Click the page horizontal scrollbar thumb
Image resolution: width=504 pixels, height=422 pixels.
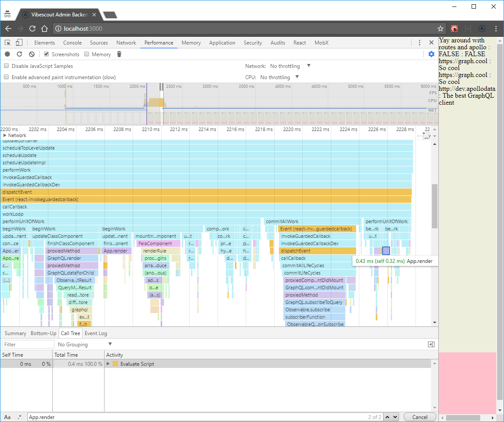[463, 418]
